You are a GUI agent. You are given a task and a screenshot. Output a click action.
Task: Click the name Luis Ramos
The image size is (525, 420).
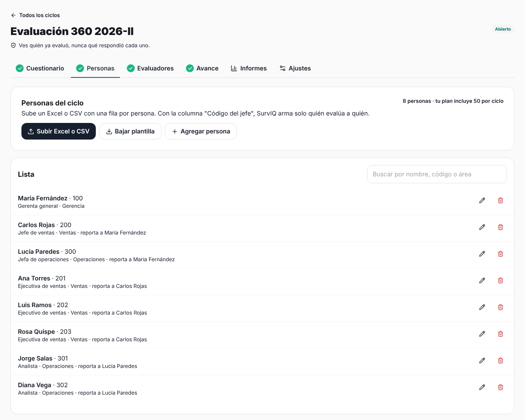[35, 305]
